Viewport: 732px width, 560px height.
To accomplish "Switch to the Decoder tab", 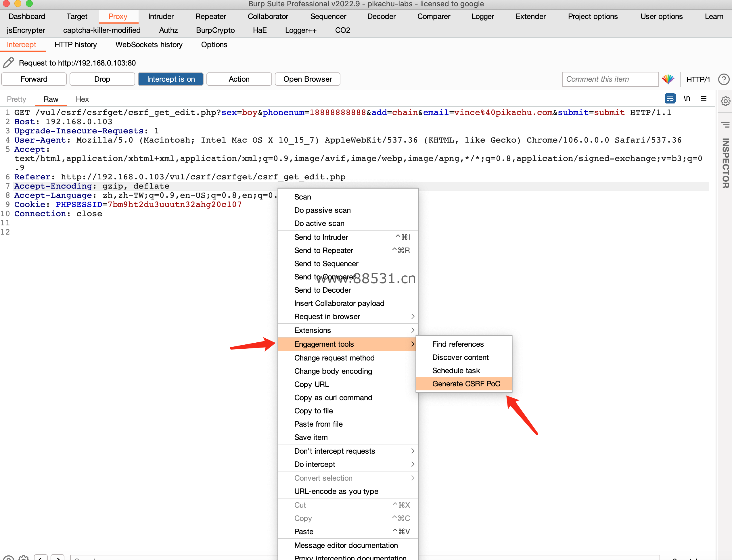I will tap(381, 16).
